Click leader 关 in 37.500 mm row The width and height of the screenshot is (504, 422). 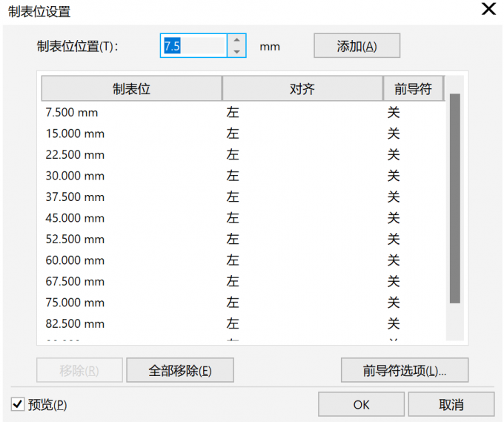[394, 197]
